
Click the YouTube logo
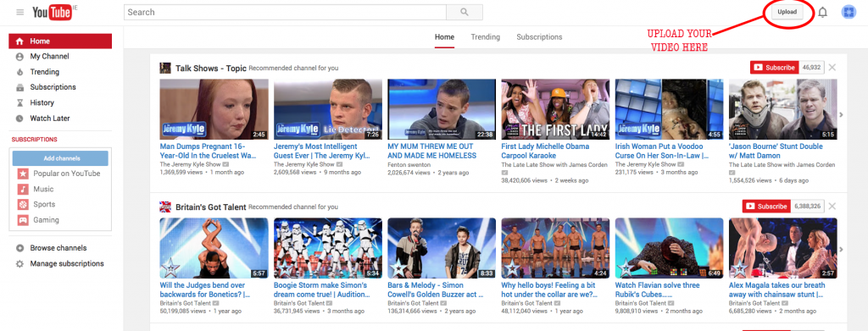tap(52, 12)
